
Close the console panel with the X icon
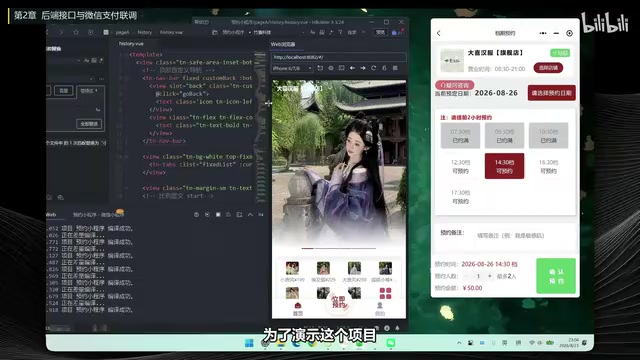click(261, 215)
